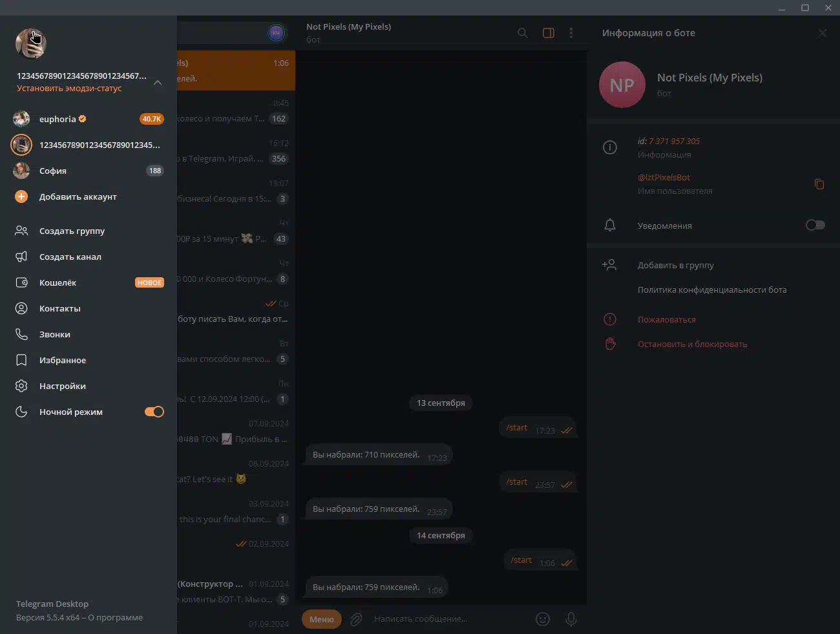840x634 pixels.
Task: Toggle the bot notifications switch
Action: point(815,225)
